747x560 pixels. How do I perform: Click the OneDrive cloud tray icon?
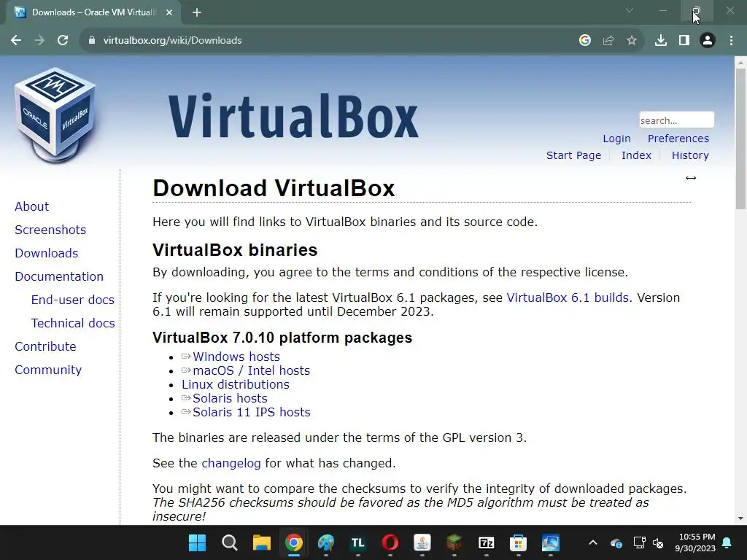pyautogui.click(x=616, y=542)
